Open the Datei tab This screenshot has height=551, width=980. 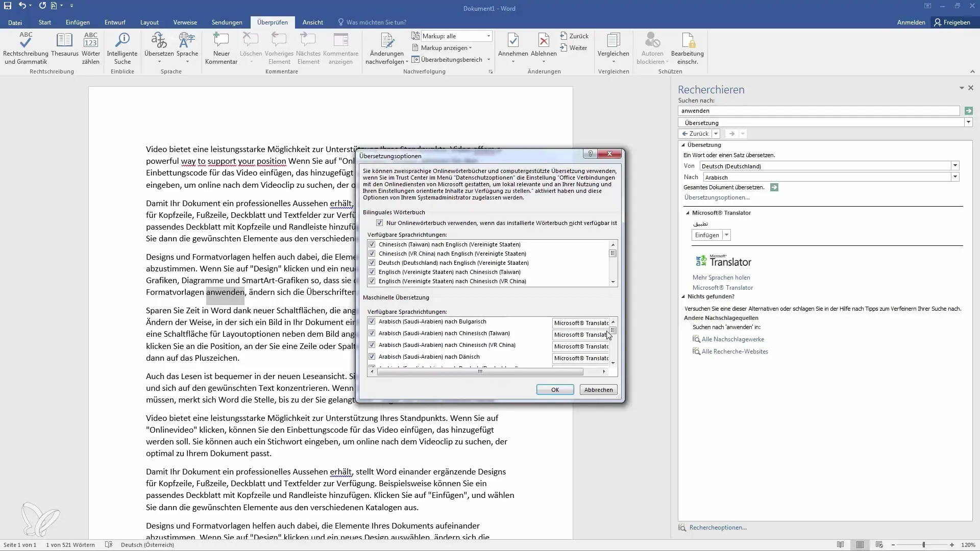tap(15, 22)
